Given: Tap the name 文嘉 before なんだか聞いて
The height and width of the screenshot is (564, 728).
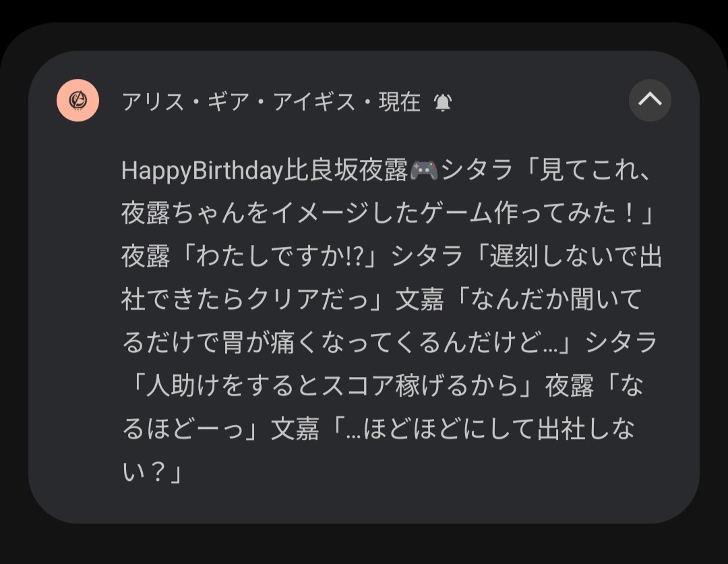Looking at the screenshot, I should click(x=420, y=300).
